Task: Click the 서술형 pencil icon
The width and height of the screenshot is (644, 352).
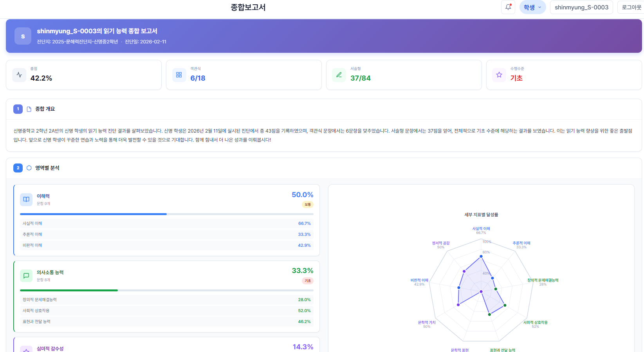Action: click(x=339, y=75)
